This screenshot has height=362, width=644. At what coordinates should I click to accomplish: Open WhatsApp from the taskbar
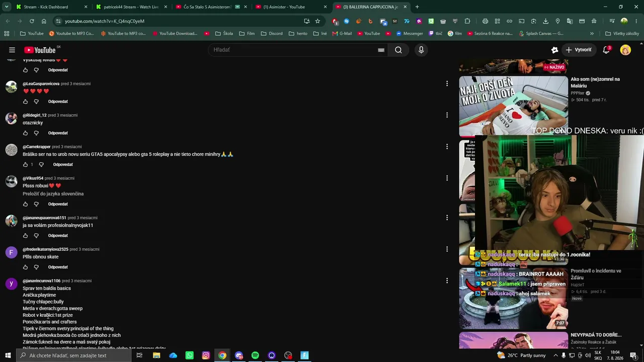[x=189, y=355]
